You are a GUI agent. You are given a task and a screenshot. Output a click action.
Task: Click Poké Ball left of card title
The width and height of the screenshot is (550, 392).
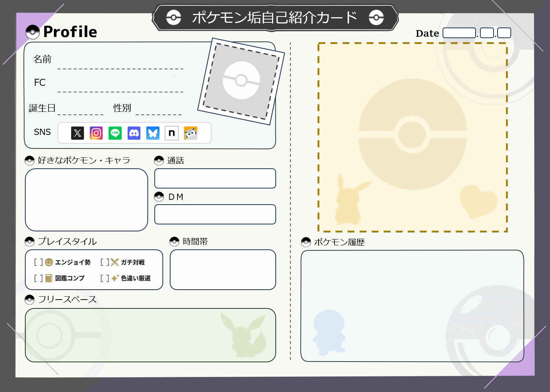click(x=173, y=17)
